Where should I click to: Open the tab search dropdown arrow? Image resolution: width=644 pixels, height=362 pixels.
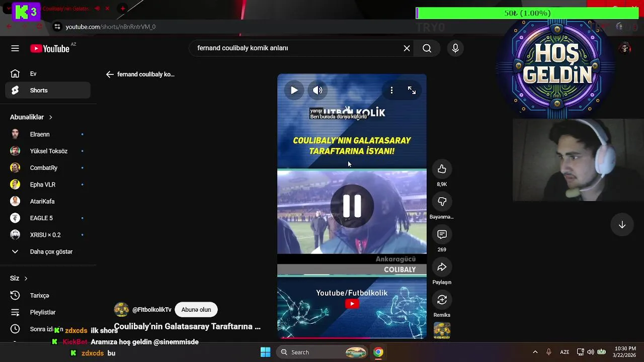(9, 9)
